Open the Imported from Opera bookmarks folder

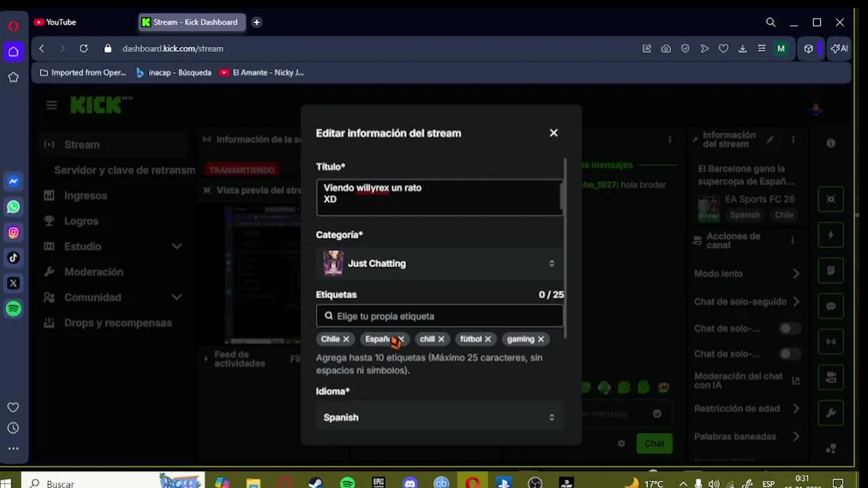pos(83,73)
